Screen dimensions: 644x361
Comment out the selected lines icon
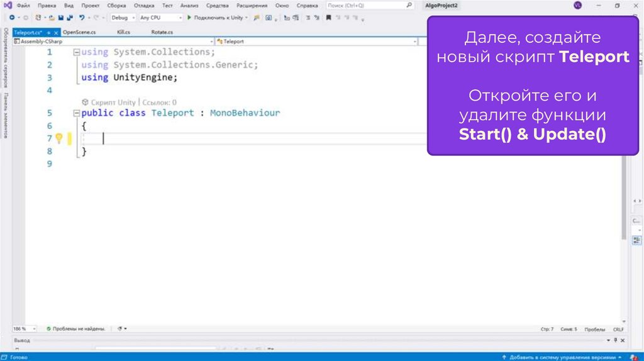click(308, 18)
